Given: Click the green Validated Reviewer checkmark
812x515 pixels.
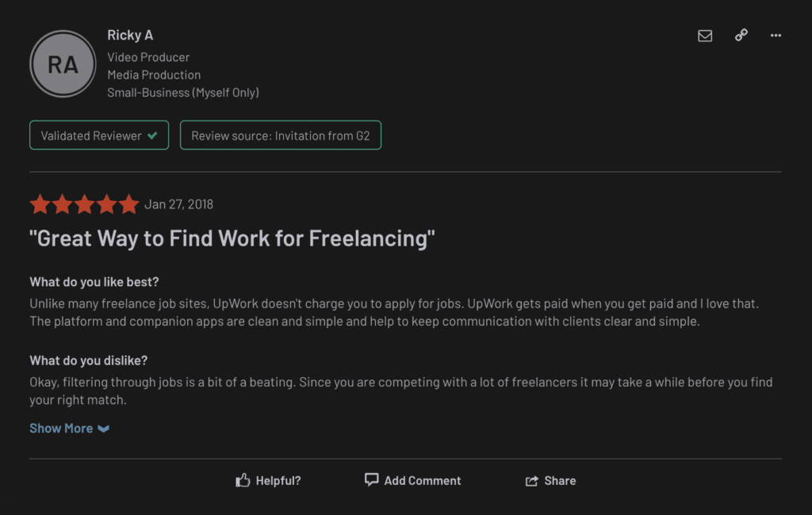Looking at the screenshot, I should (152, 135).
